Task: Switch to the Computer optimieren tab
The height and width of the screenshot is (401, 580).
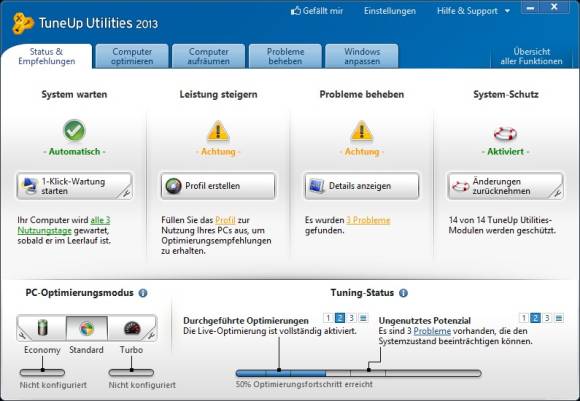Action: point(132,56)
